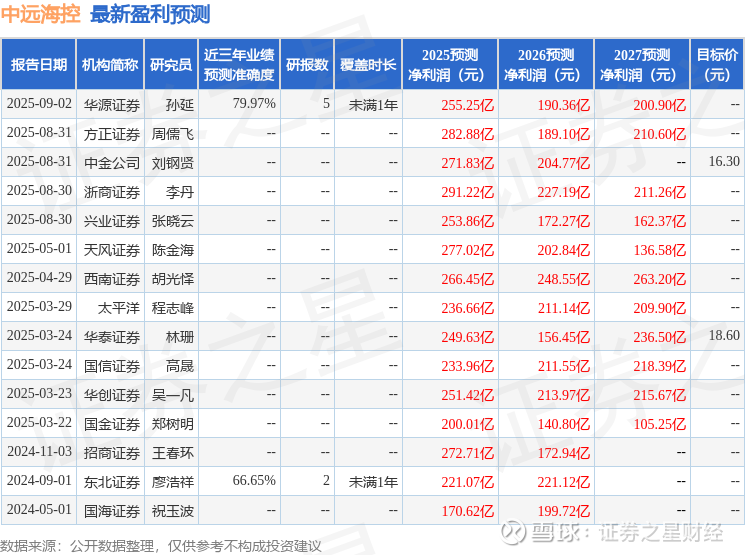Image resolution: width=745 pixels, height=555 pixels.
Task: Click the 机构简称 column header
Action: pos(110,65)
